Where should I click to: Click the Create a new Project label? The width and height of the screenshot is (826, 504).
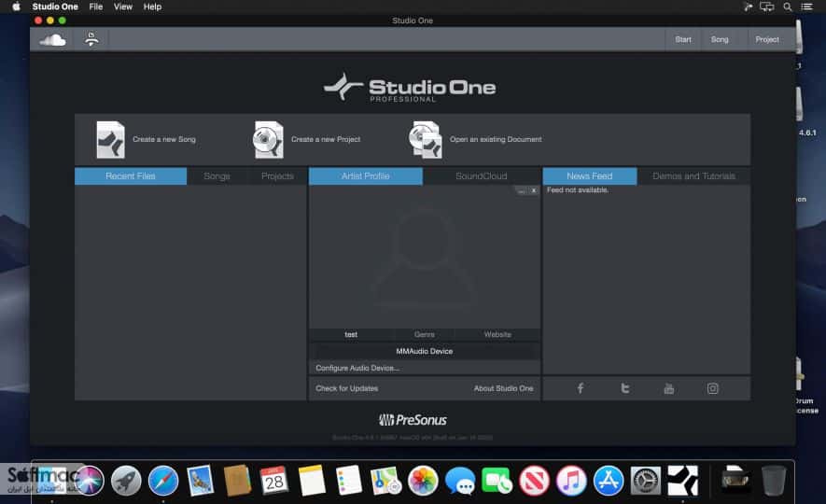click(x=326, y=140)
